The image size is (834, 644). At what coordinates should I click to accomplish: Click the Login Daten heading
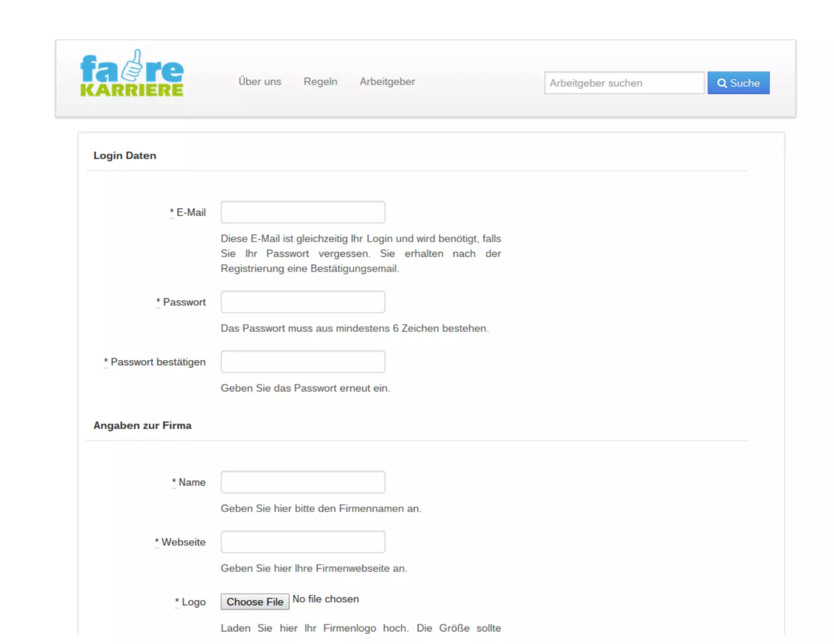[x=125, y=156]
